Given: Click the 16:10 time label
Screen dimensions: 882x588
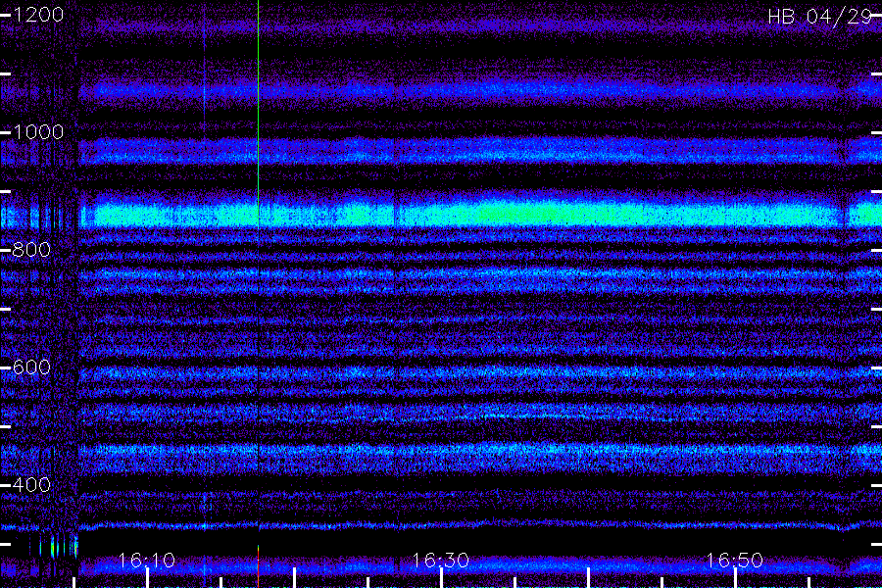Looking at the screenshot, I should pyautogui.click(x=147, y=561).
